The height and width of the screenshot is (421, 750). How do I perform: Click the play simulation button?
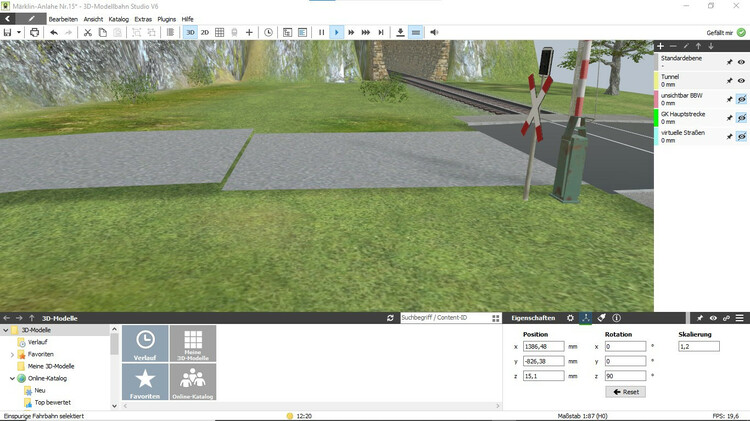point(336,33)
